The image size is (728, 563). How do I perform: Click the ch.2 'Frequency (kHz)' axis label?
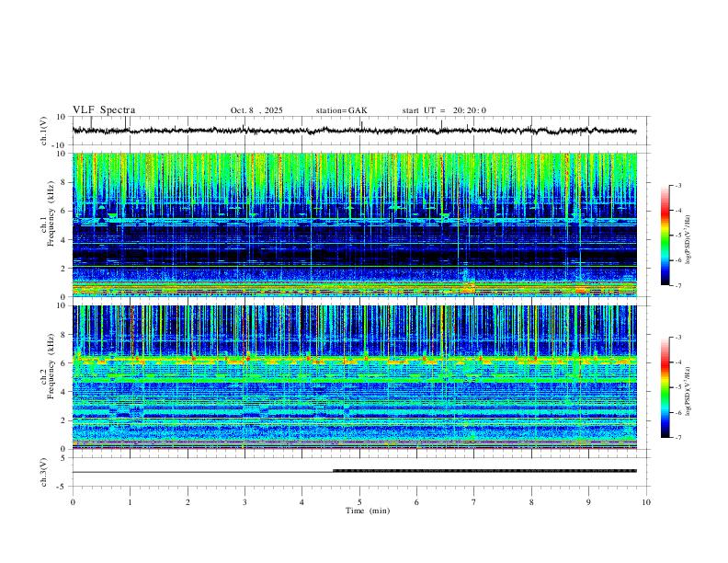tap(51, 366)
